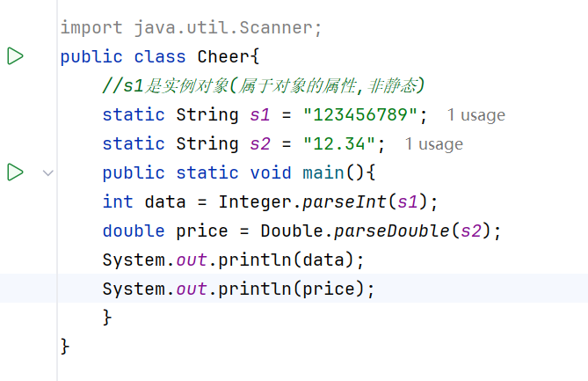Select the Cheer class name
588x381 pixels.
(223, 56)
